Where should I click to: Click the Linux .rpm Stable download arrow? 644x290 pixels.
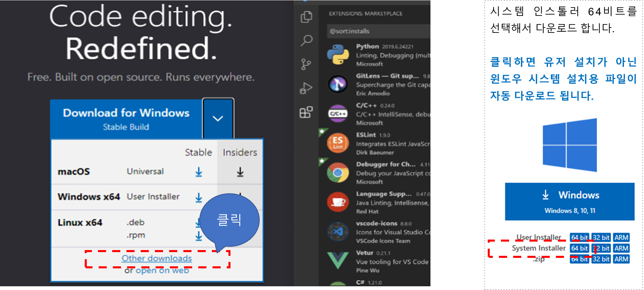coord(199,236)
